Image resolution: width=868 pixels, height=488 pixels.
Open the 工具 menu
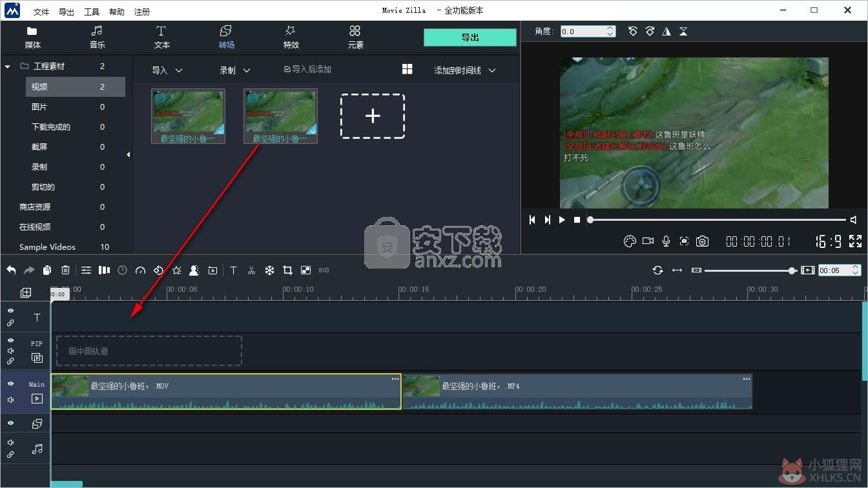[92, 12]
